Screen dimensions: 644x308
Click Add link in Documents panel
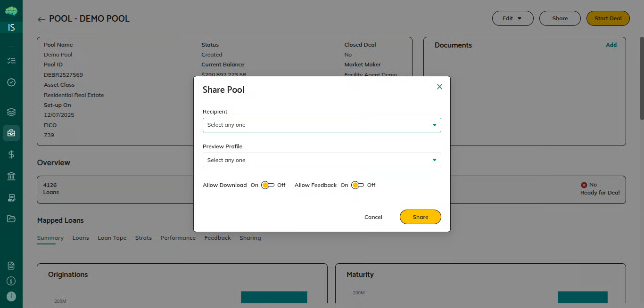pyautogui.click(x=611, y=45)
